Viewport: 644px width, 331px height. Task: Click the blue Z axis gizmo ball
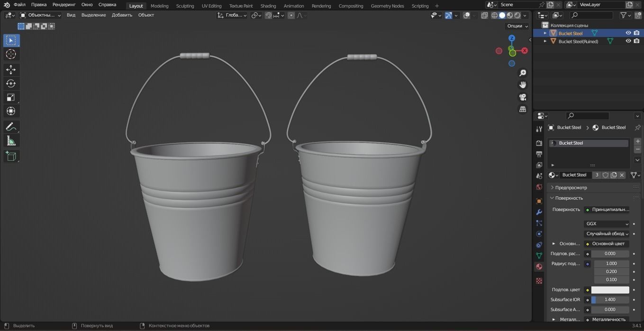point(512,38)
